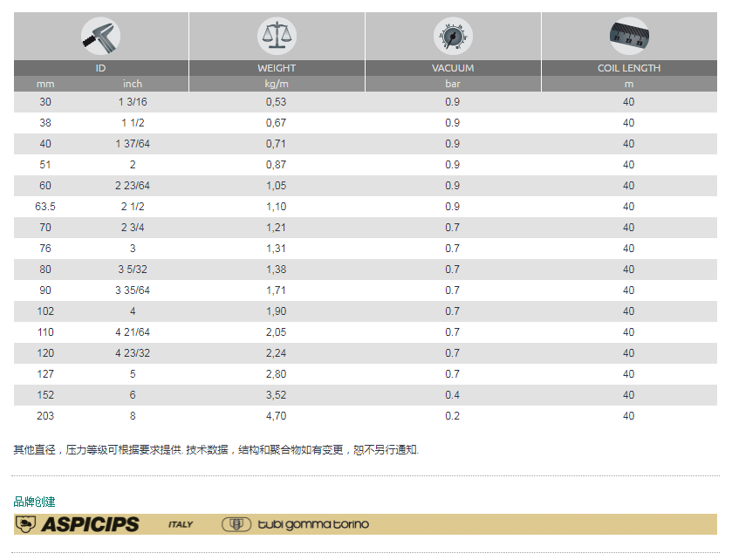Select the inch sub-header under ID
The height and width of the screenshot is (560, 732).
pos(132,84)
